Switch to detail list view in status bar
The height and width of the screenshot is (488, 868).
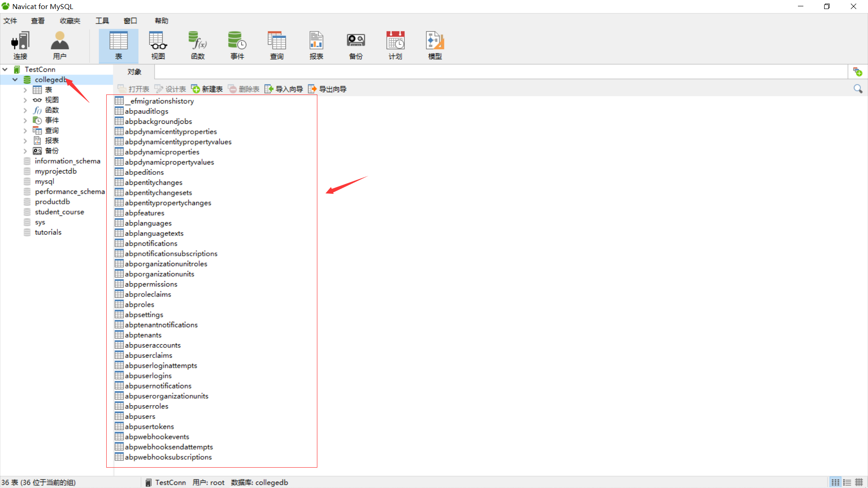coord(847,483)
